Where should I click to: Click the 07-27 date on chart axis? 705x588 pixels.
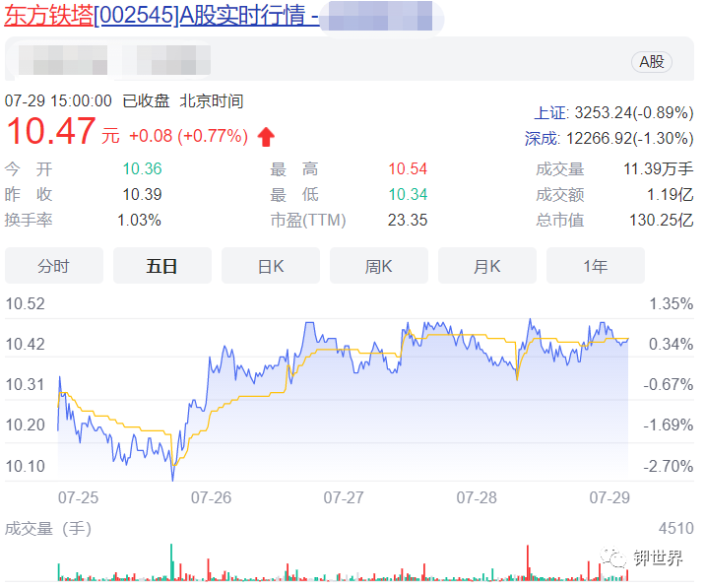tap(344, 497)
